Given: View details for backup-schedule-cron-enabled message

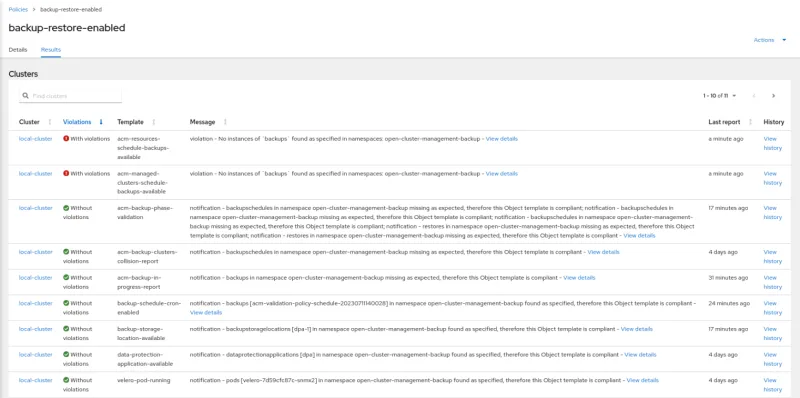Looking at the screenshot, I should pos(206,313).
